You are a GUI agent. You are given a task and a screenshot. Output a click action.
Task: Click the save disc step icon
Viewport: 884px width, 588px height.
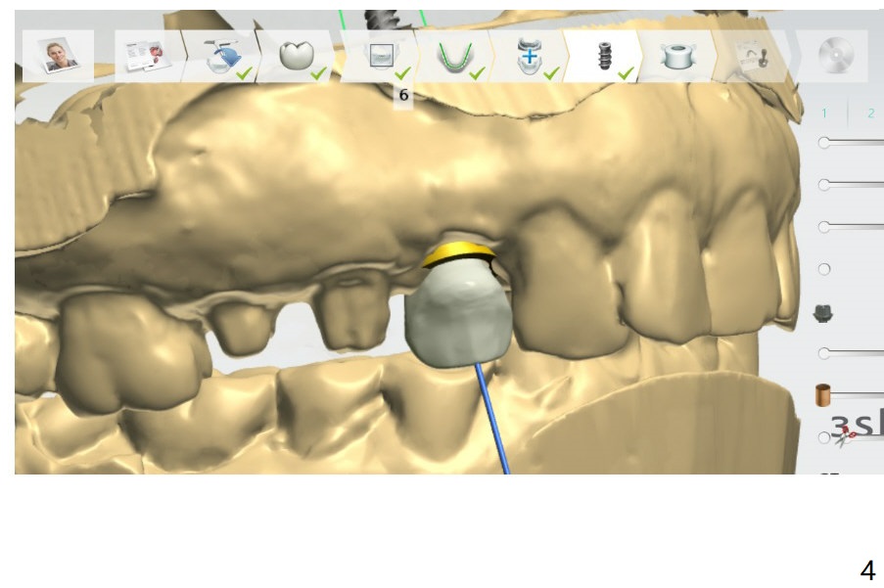830,57
